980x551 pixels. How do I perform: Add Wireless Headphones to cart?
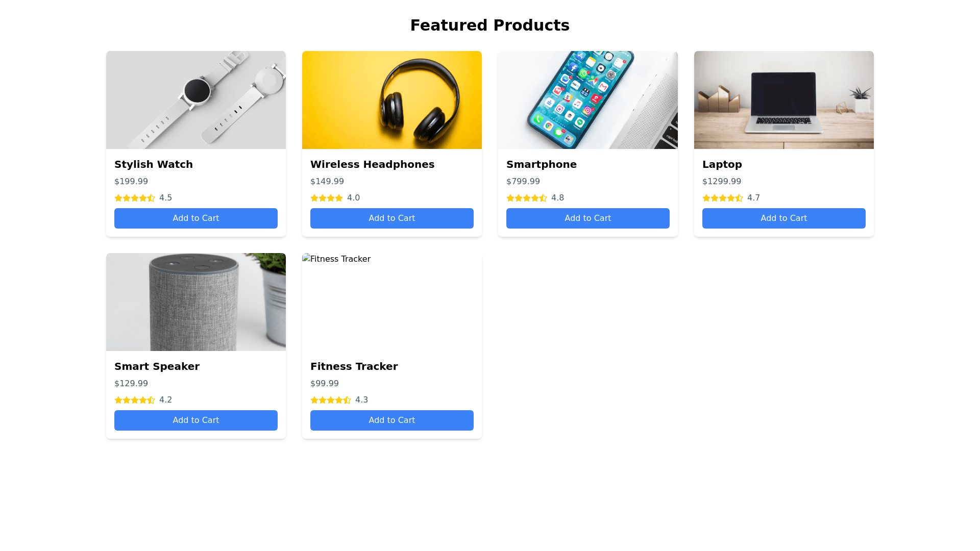coord(392,218)
